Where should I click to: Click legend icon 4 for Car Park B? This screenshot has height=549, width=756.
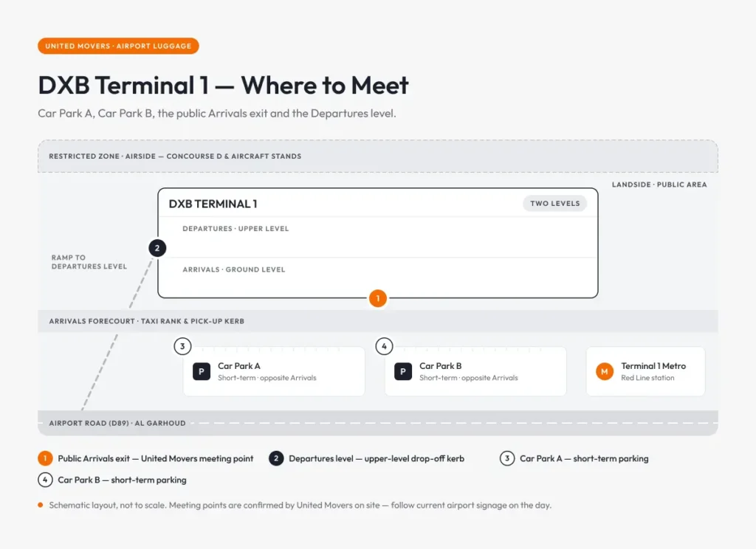click(x=45, y=480)
